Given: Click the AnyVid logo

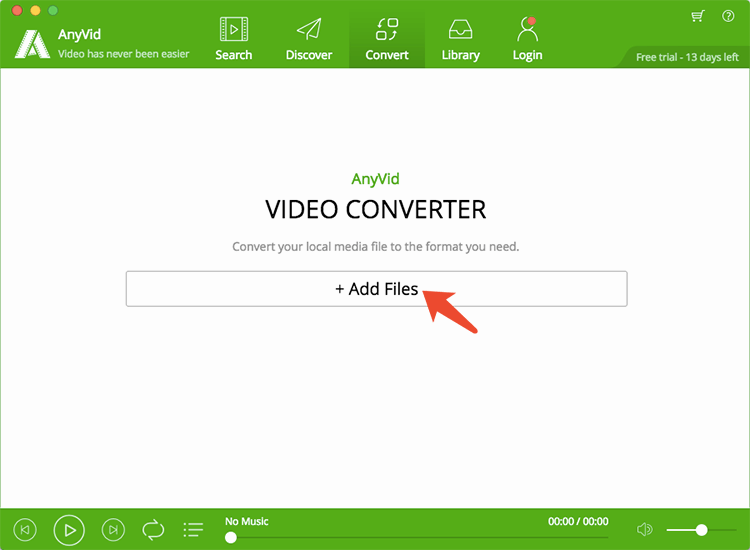Looking at the screenshot, I should tap(32, 44).
